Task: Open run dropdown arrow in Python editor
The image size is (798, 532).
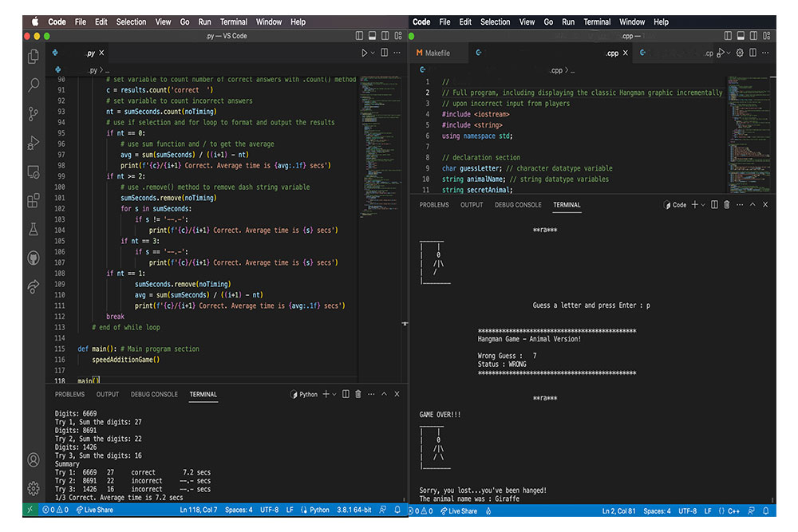Action: [374, 53]
